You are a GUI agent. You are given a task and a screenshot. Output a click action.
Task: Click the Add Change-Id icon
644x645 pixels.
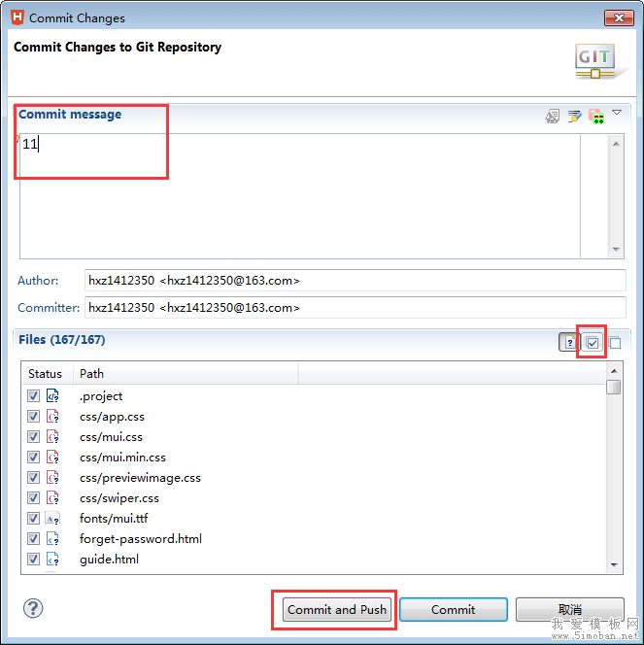pyautogui.click(x=595, y=116)
